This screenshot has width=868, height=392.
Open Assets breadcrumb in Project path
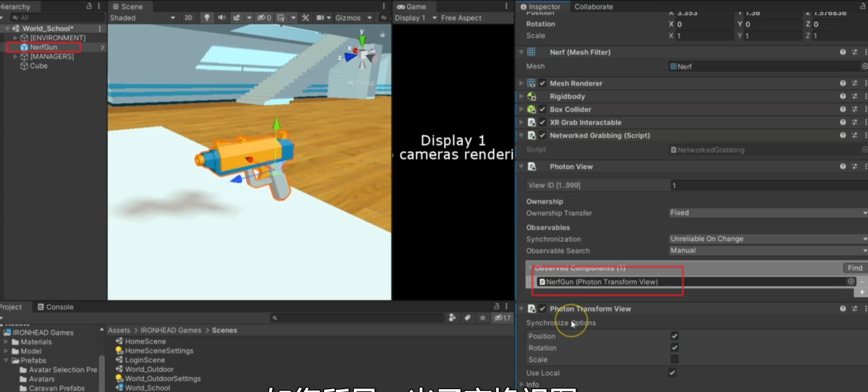(119, 330)
